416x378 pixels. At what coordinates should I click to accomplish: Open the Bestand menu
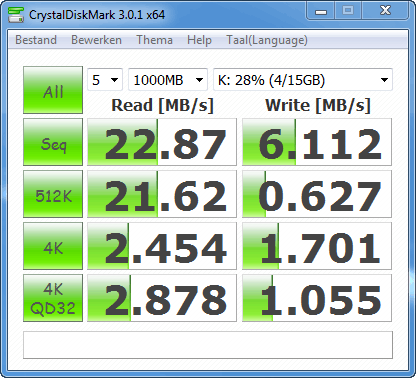pos(36,40)
